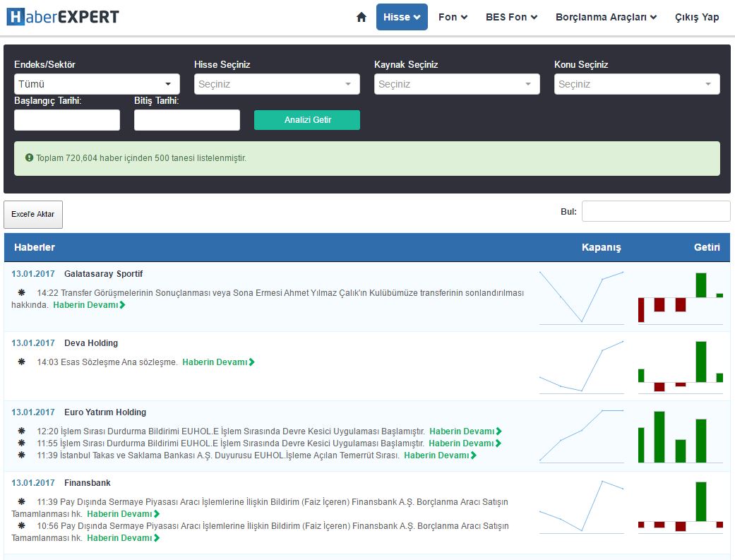Image resolution: width=735 pixels, height=560 pixels.
Task: Click asterisk bullet of 14:03 Deva news
Action: (22, 362)
